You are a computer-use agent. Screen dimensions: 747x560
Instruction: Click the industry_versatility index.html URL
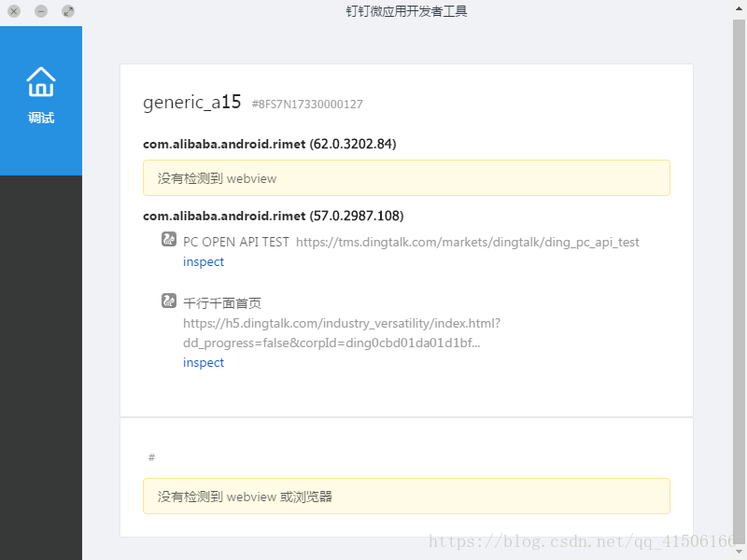tap(342, 323)
